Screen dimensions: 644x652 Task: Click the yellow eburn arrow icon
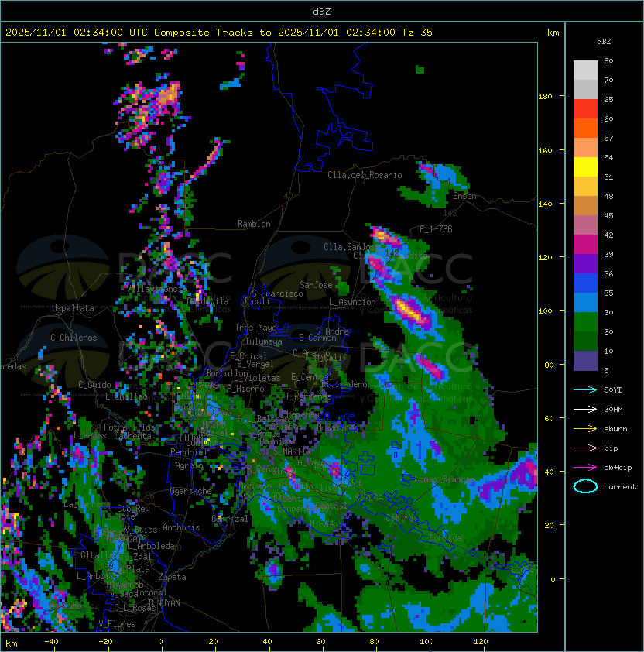tap(585, 429)
